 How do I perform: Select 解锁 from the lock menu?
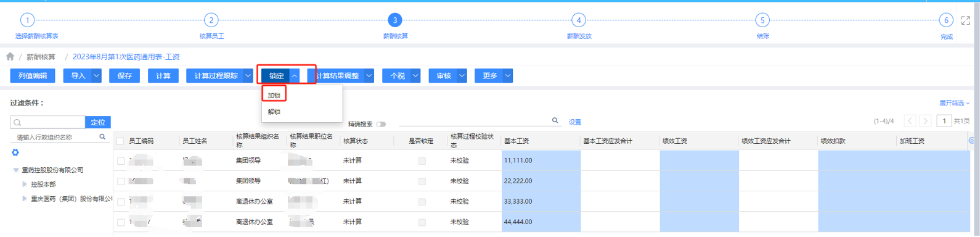click(274, 112)
